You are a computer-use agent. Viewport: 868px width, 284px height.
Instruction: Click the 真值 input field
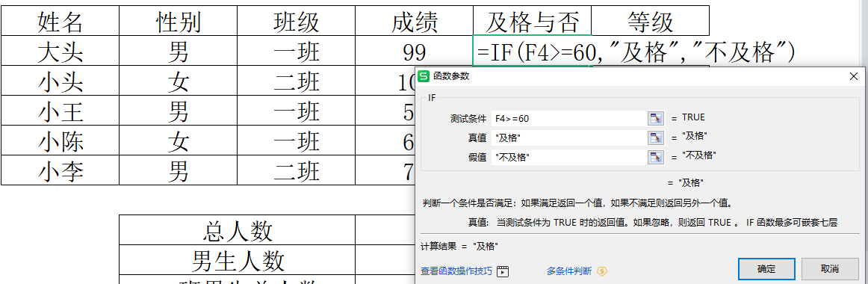tap(568, 138)
